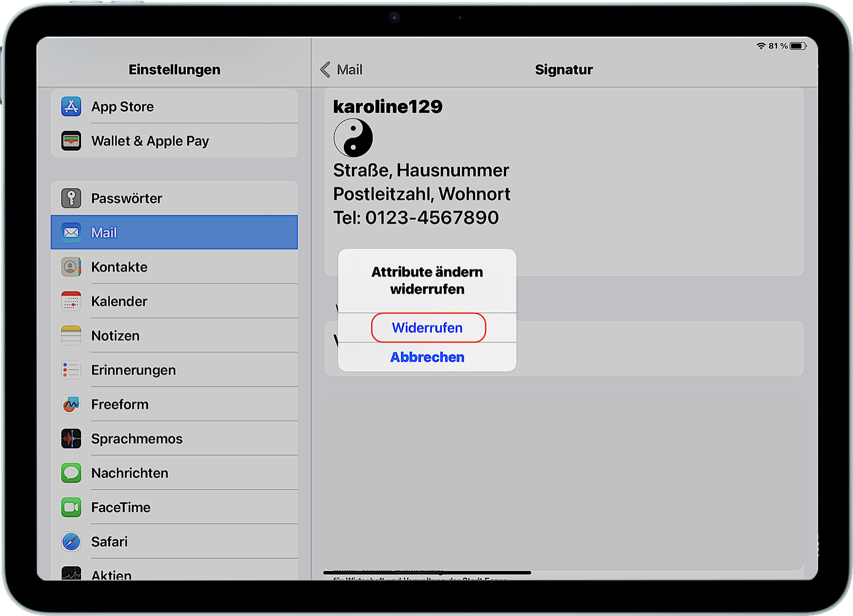
Task: Tap the Freeform icon
Action: (x=71, y=404)
